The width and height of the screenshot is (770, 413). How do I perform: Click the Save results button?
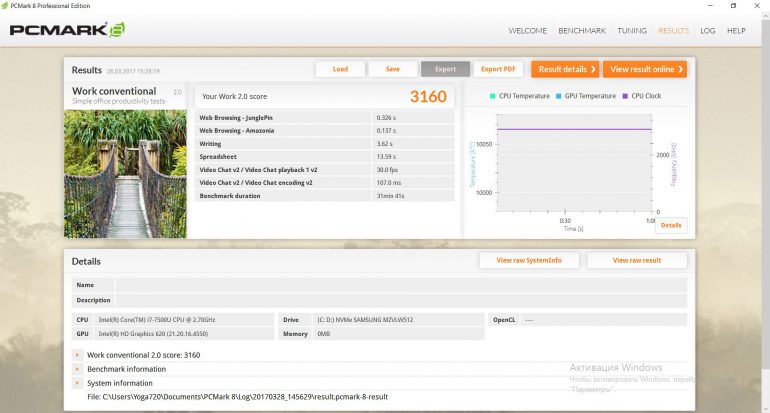392,69
